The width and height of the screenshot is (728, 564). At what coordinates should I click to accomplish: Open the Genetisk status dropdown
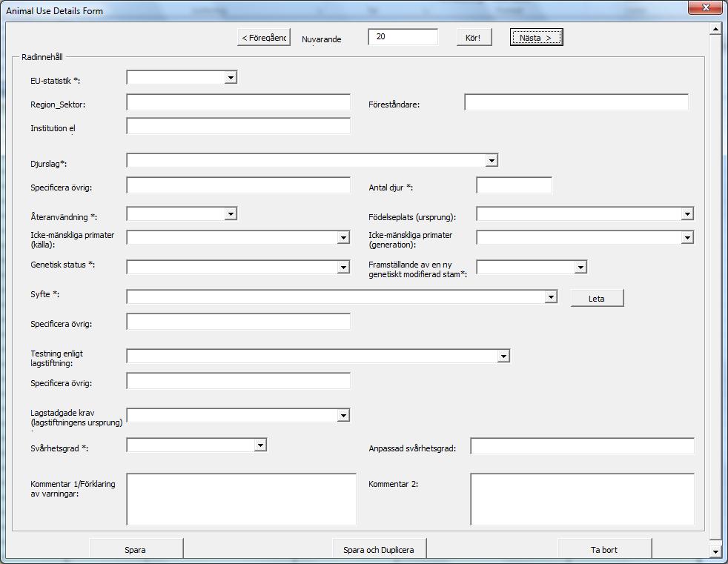tap(343, 267)
